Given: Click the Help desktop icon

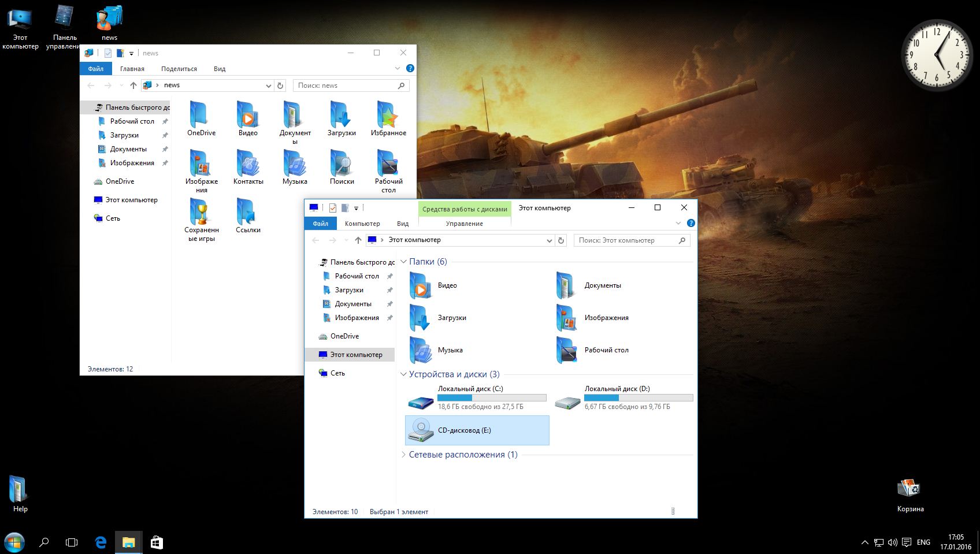Looking at the screenshot, I should [20, 494].
